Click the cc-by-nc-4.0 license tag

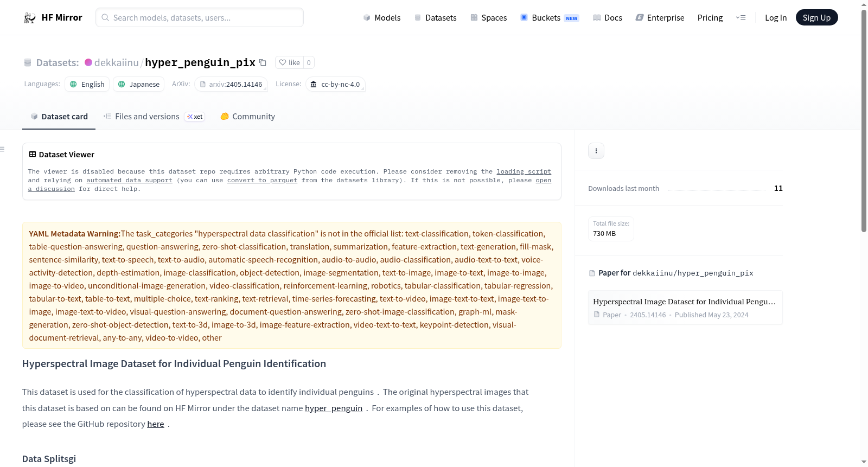pyautogui.click(x=335, y=84)
